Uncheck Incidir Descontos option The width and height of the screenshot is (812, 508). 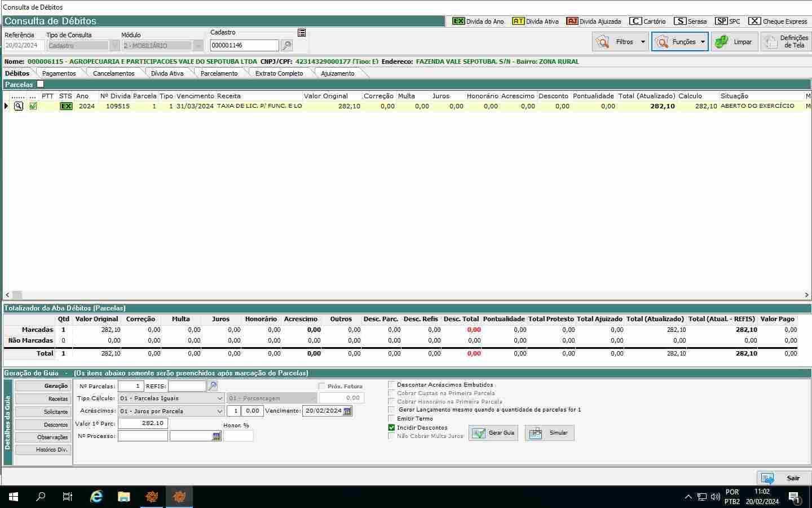(x=391, y=427)
